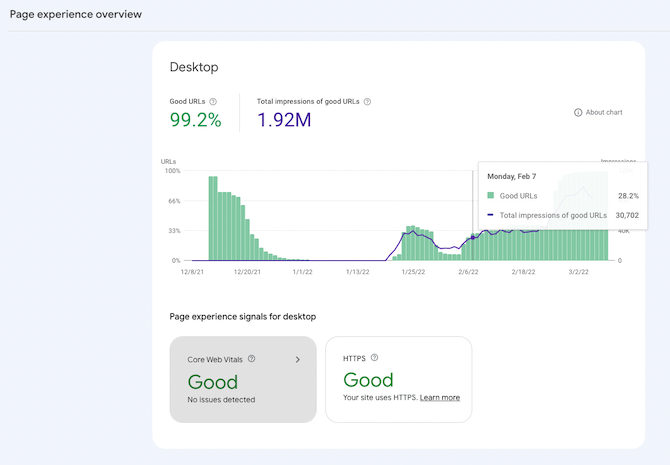Click help icon beside Total impressions of good URLs
This screenshot has width=670, height=465.
pyautogui.click(x=368, y=101)
